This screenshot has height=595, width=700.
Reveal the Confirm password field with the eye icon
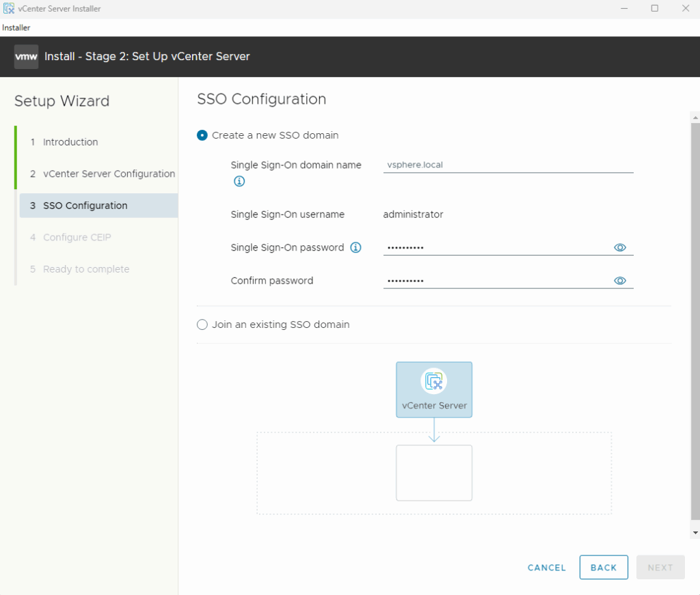[620, 281]
